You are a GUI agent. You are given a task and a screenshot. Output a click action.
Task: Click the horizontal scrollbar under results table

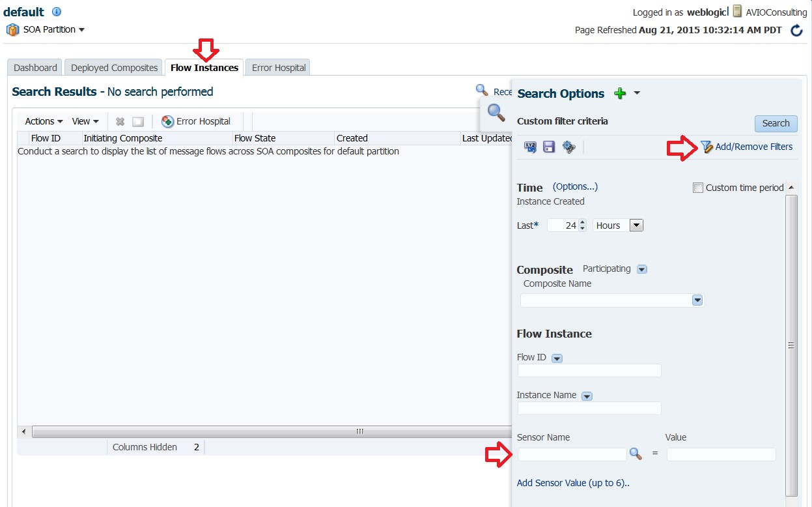click(260, 431)
